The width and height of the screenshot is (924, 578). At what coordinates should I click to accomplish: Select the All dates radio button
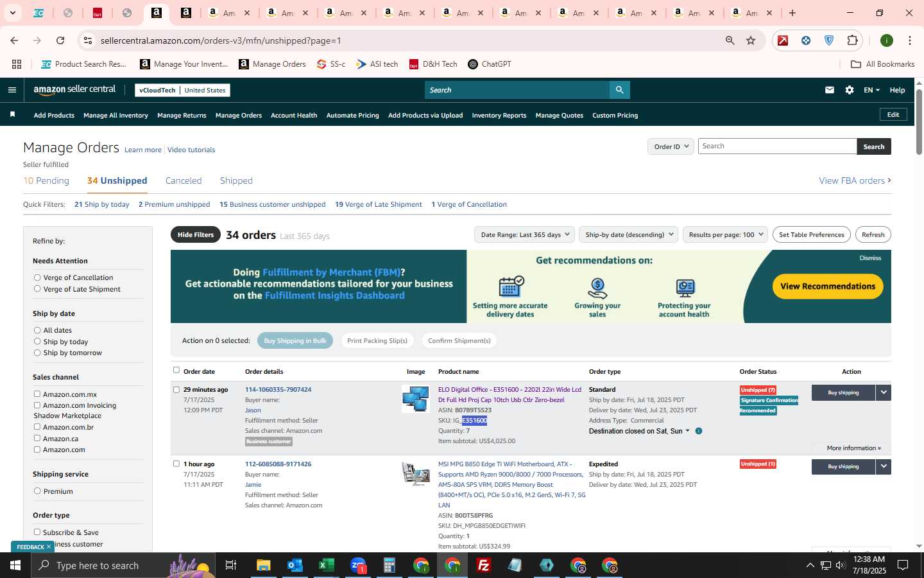(x=37, y=330)
